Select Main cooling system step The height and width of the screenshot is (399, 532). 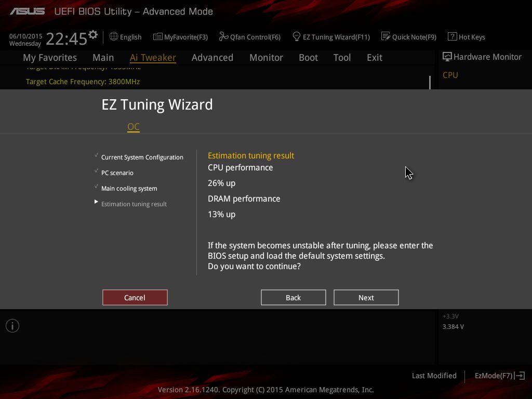tap(129, 189)
